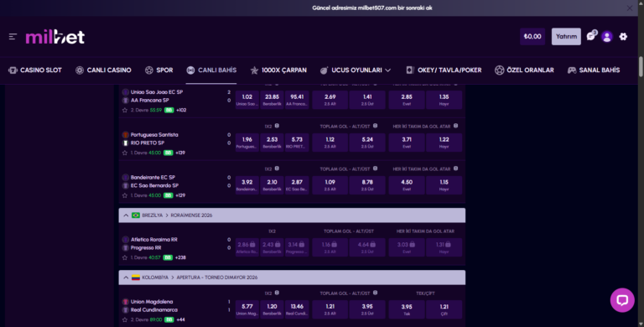The width and height of the screenshot is (644, 327).
Task: Favorite the Portuguesa Santista match star
Action: pos(125,153)
